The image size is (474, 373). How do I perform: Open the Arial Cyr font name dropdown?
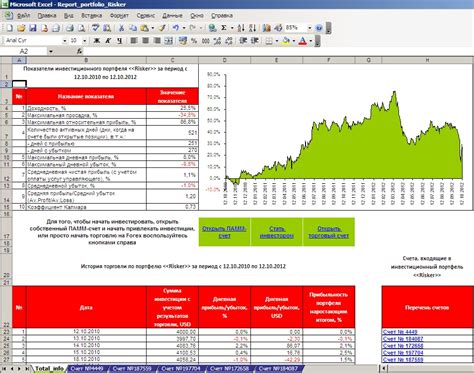coord(64,41)
